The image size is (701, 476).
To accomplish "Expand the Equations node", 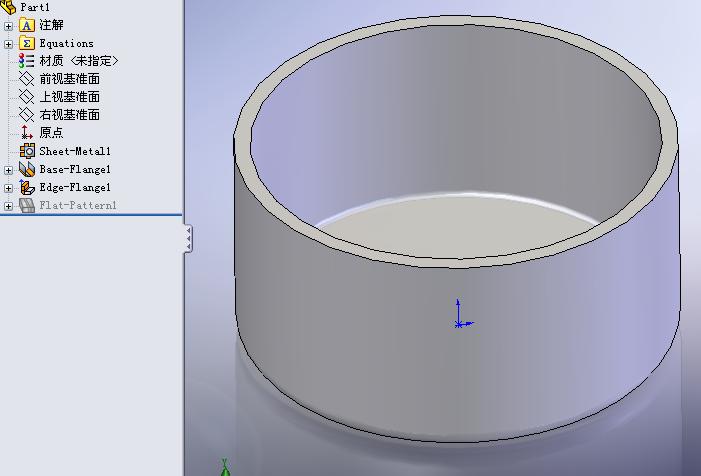I will coord(8,44).
